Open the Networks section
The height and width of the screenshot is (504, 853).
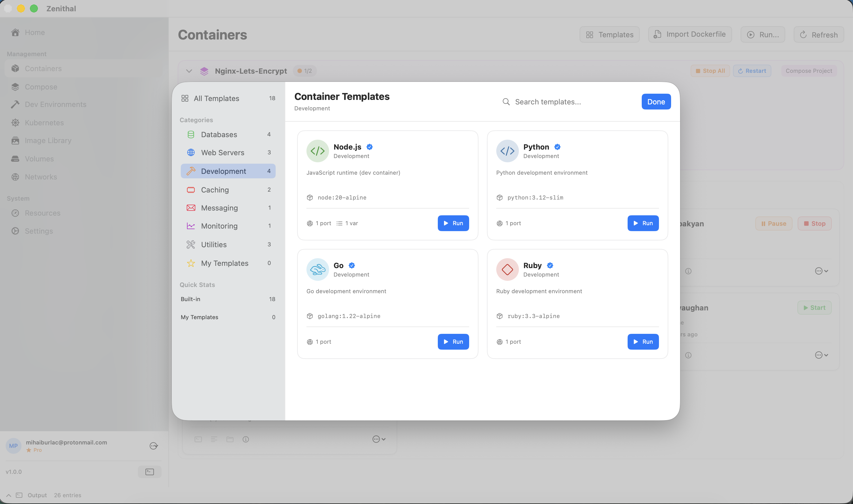click(x=16, y=177)
